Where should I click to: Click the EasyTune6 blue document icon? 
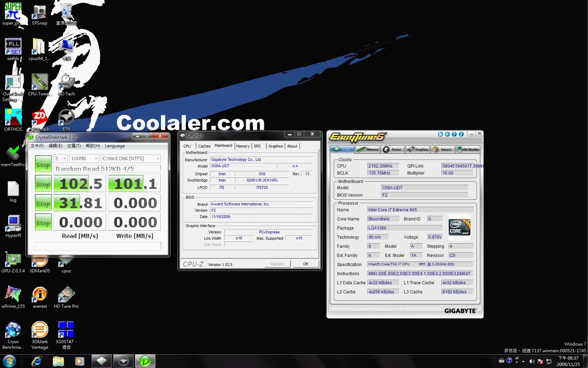(x=440, y=134)
